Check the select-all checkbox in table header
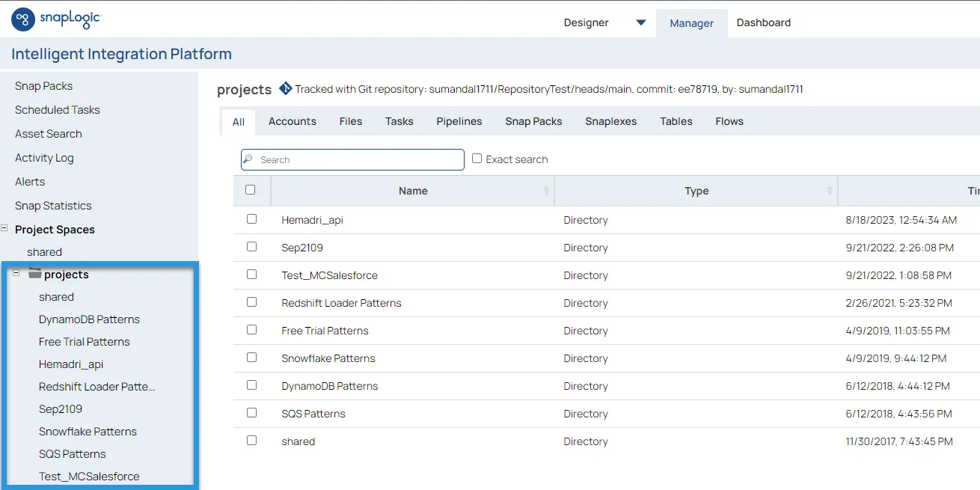The image size is (980, 490). (x=251, y=190)
